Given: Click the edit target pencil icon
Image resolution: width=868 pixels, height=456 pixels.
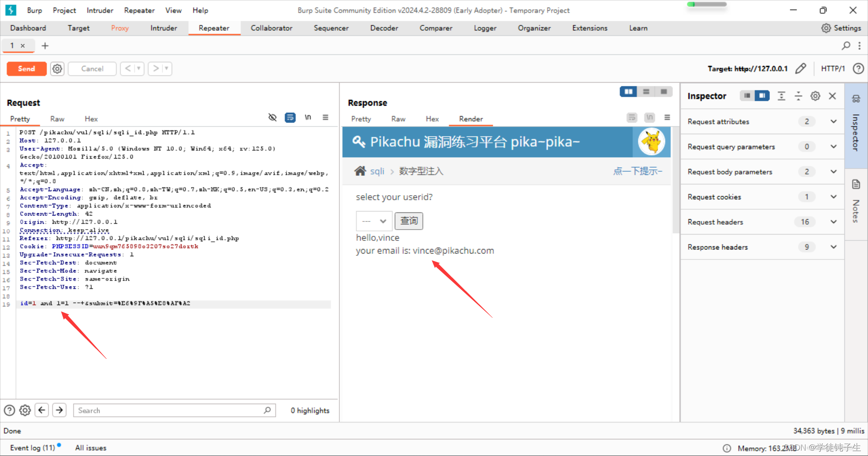Looking at the screenshot, I should (801, 69).
